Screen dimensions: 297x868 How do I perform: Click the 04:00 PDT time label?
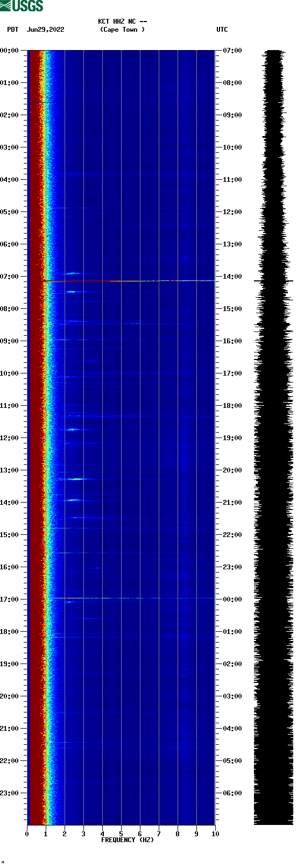click(x=10, y=180)
